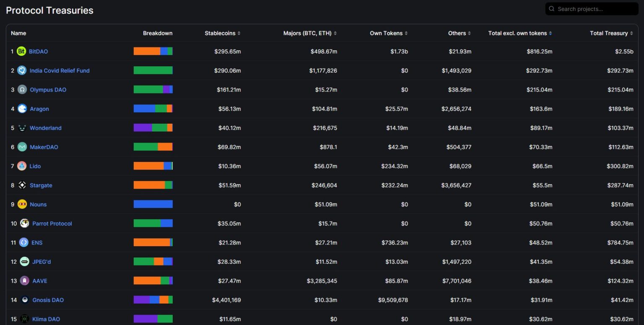Click Stargate's treasury breakdown bar

point(153,185)
